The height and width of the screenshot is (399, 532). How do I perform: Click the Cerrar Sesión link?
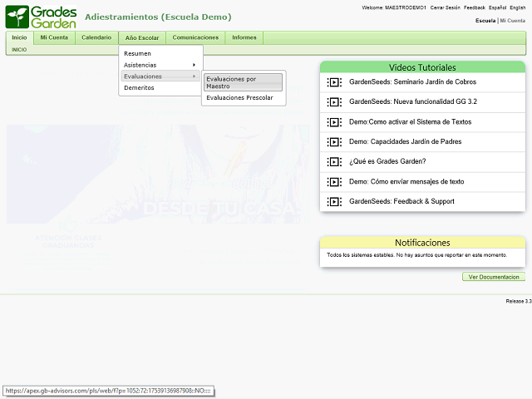445,7
